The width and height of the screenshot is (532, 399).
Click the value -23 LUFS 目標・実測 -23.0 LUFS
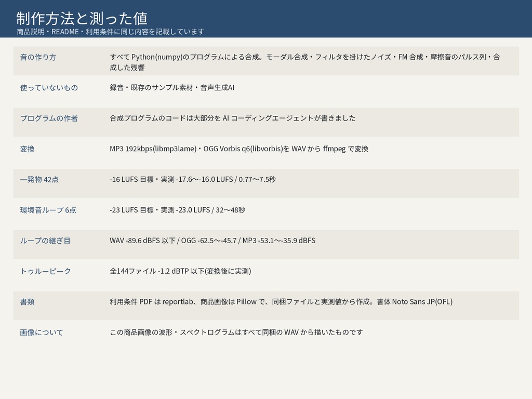(x=160, y=210)
